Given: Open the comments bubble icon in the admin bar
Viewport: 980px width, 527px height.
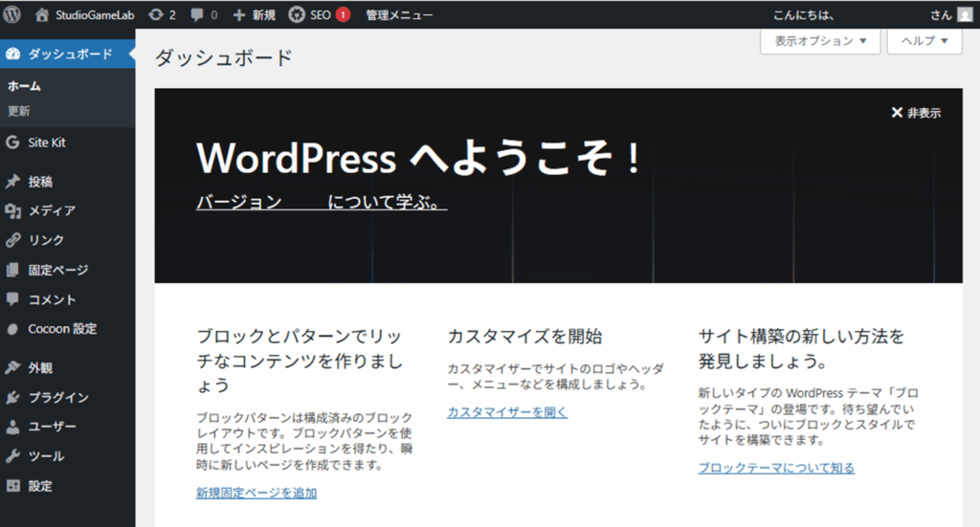Looking at the screenshot, I should 197,15.
